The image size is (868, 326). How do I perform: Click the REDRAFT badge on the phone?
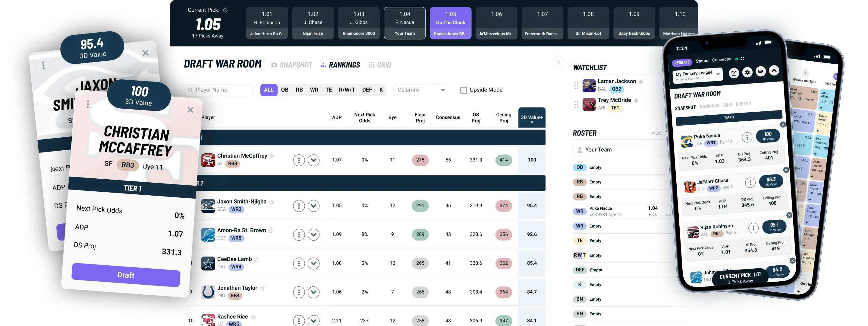(x=682, y=63)
